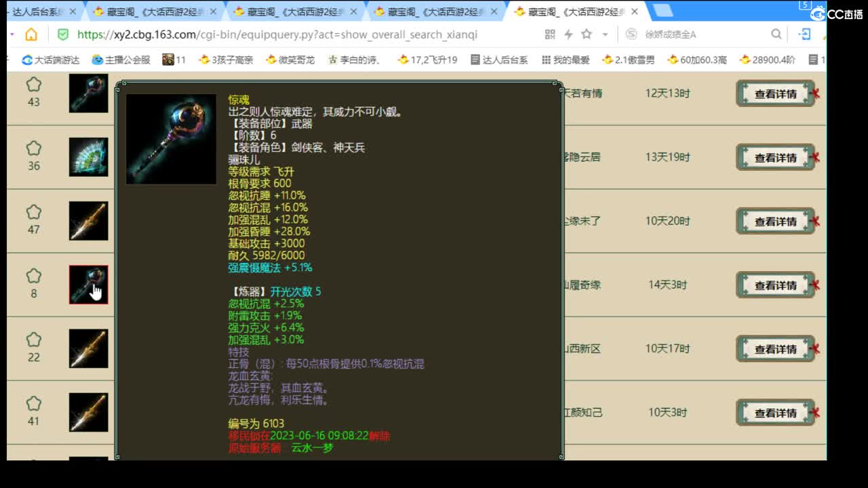Expand the bookmark star dropdown arrow
This screenshot has width=868, height=488.
tap(605, 35)
